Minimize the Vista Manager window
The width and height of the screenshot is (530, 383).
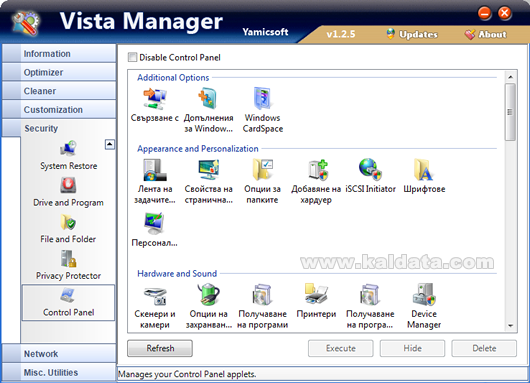coord(484,14)
